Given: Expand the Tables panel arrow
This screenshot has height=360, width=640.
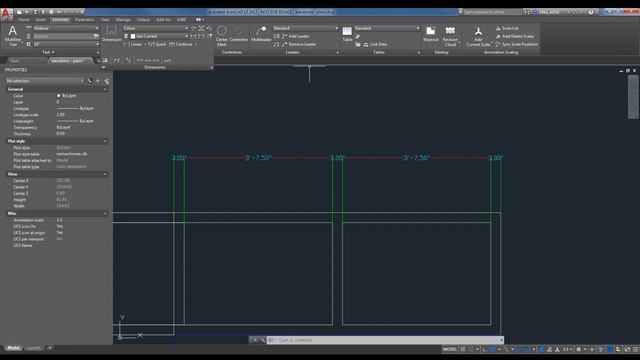Looking at the screenshot, I should click(419, 53).
